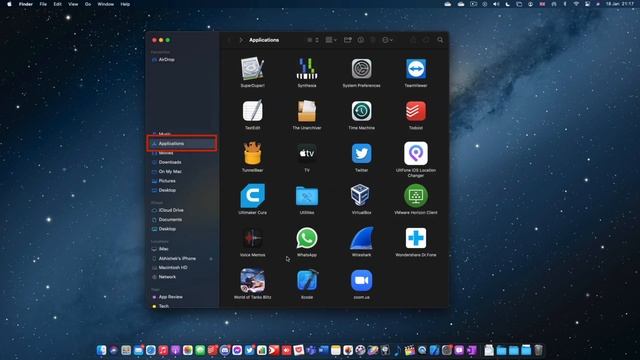Select the TunnelBear app icon
This screenshot has width=640, height=360.
[252, 153]
